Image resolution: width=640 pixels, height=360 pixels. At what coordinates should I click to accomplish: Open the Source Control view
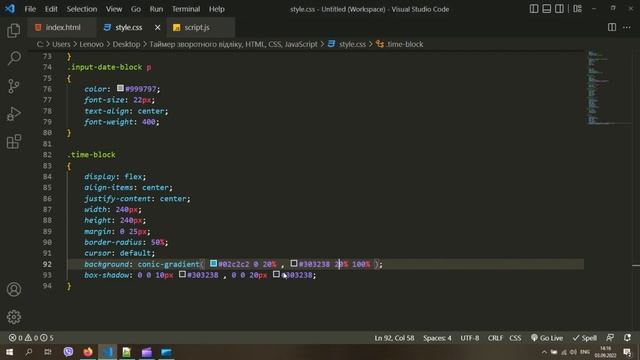tap(13, 86)
